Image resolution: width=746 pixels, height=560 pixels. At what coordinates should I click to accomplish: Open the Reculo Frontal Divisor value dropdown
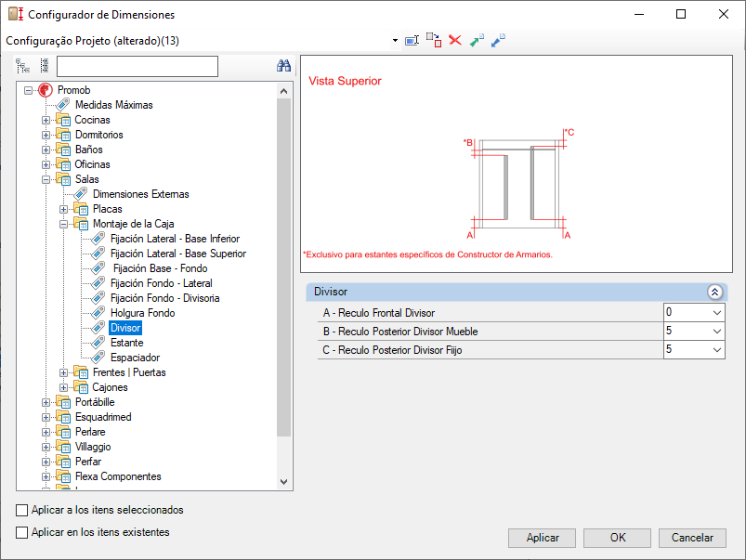tap(717, 313)
